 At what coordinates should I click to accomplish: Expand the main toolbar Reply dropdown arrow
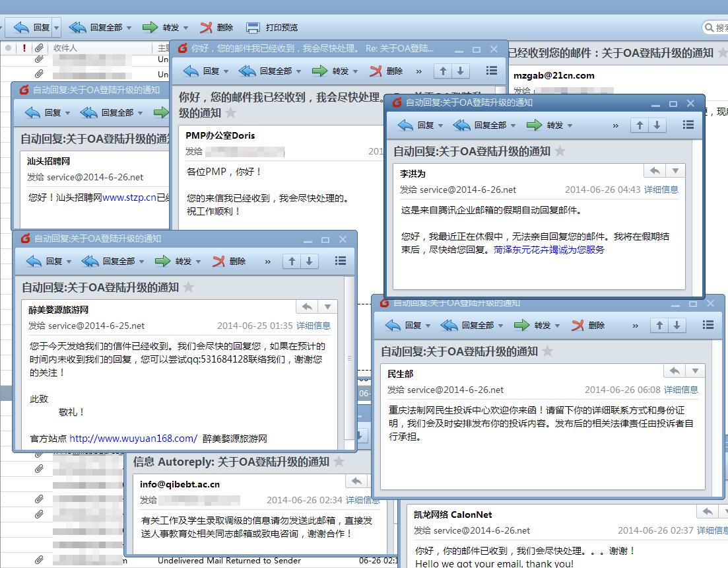tap(56, 28)
